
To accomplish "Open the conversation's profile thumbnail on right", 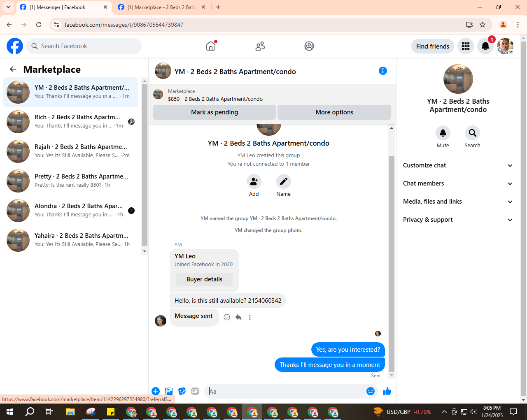I will (x=458, y=79).
